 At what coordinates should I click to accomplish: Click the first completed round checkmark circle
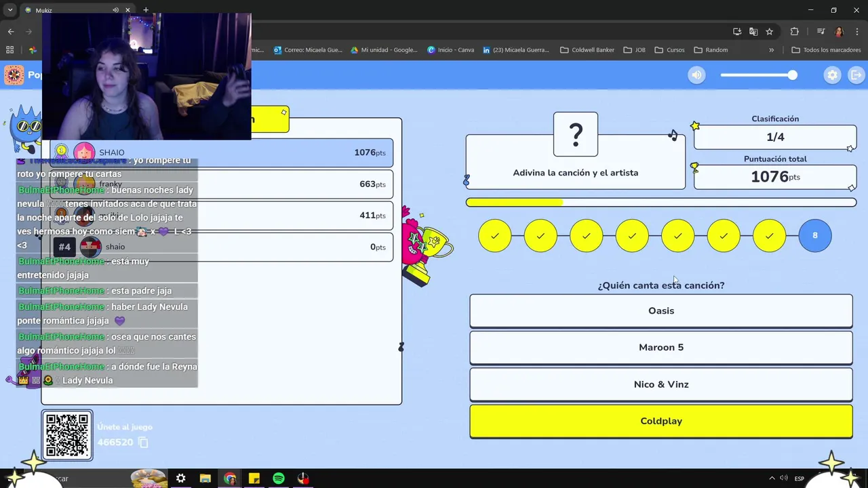coord(495,236)
